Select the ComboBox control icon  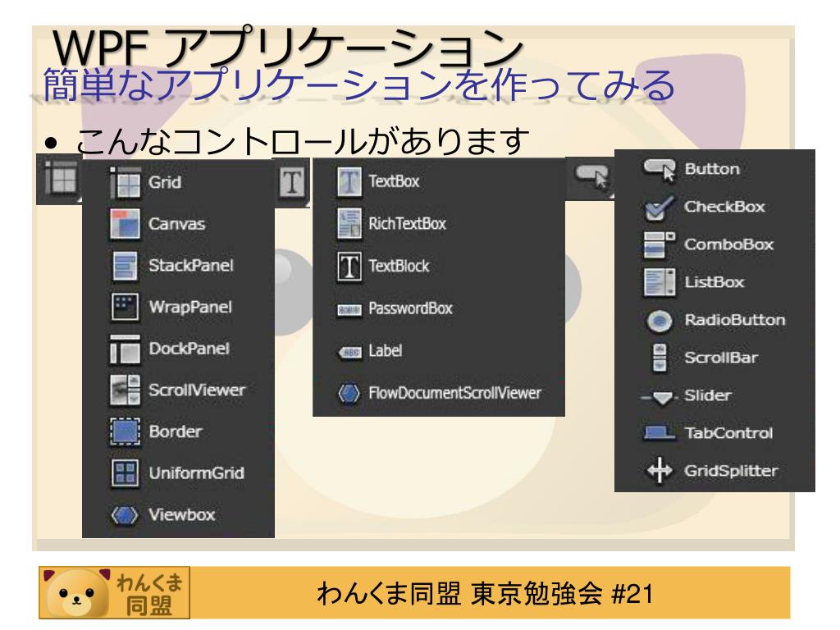coord(660,245)
